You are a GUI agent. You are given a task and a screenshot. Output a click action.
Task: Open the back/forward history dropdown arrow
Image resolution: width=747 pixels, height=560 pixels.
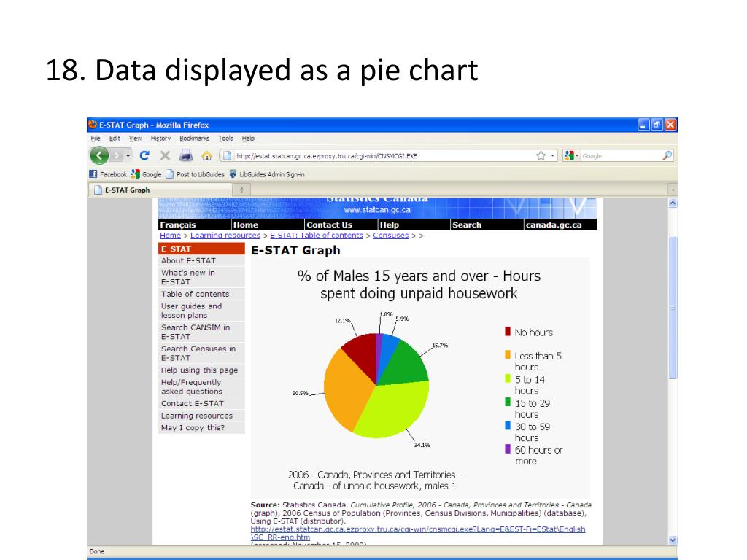(x=128, y=156)
